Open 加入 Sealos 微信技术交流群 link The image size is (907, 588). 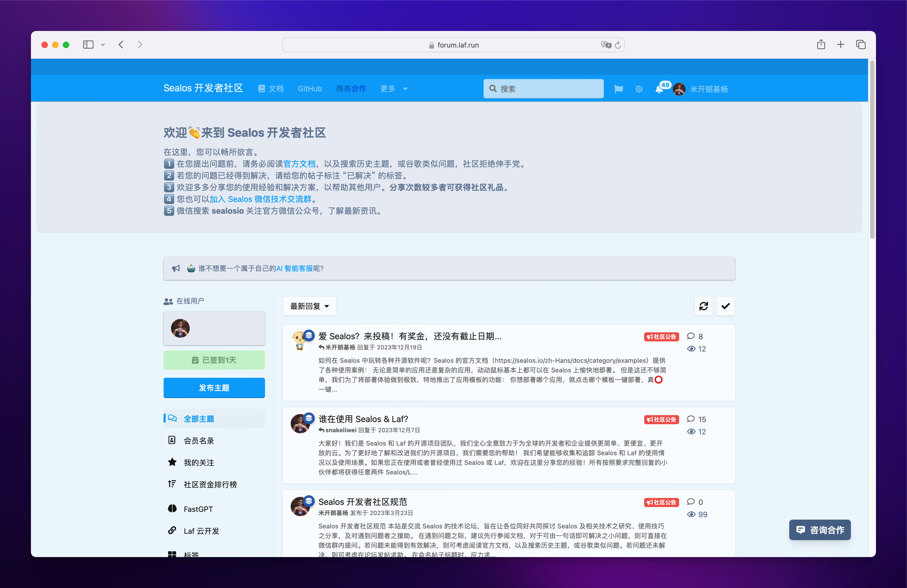point(260,199)
